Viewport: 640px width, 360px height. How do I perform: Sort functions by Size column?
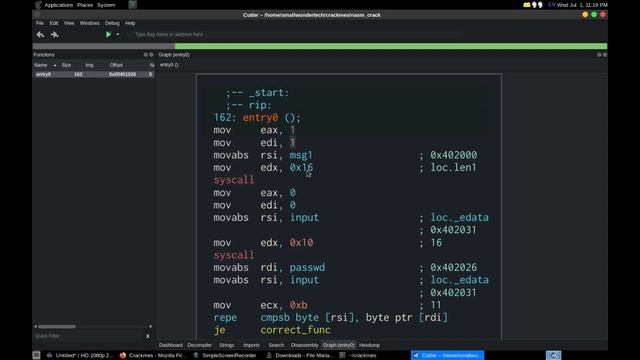coord(66,65)
